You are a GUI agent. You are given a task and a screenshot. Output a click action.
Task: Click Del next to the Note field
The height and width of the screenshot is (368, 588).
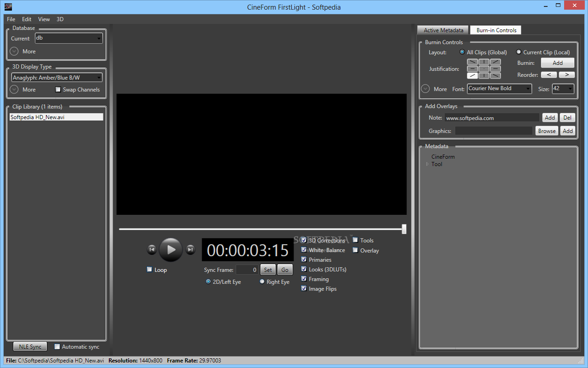pyautogui.click(x=567, y=117)
